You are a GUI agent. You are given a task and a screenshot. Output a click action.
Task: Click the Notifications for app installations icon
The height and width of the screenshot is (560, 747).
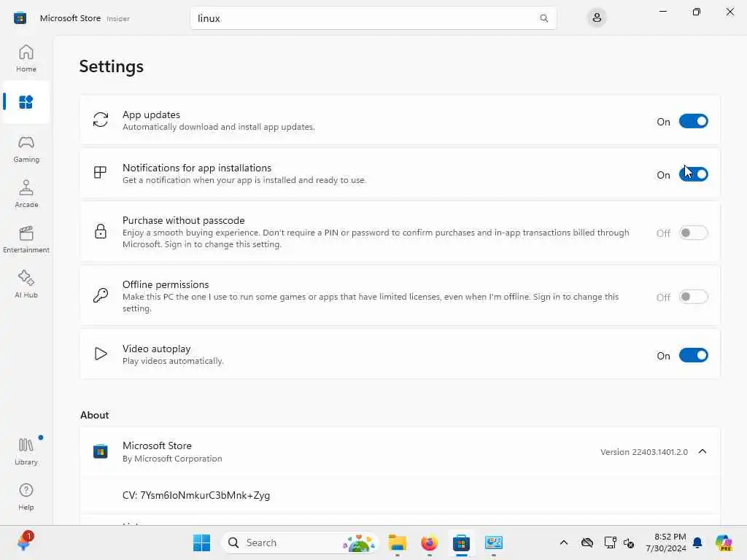click(100, 172)
